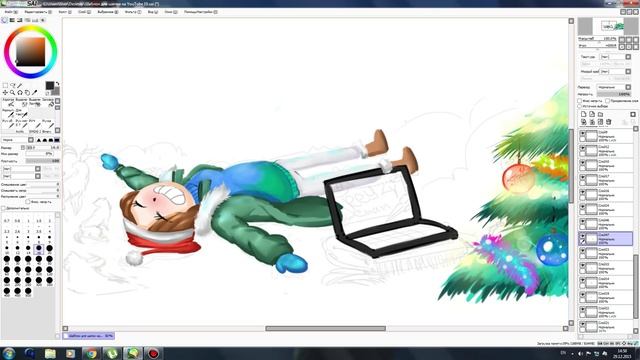Choose the flattest brush edge shape
640x360 pixels.
coord(57,140)
